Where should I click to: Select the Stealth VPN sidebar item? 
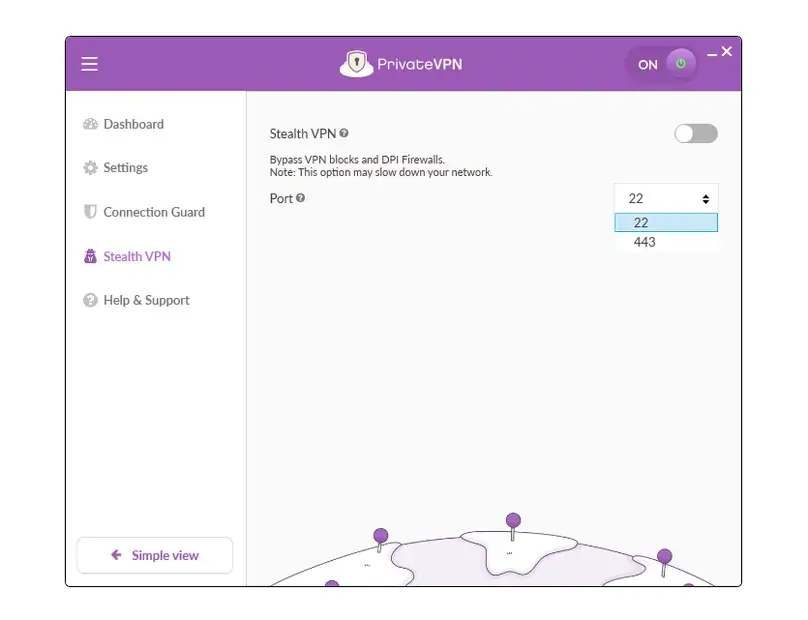pyautogui.click(x=127, y=256)
